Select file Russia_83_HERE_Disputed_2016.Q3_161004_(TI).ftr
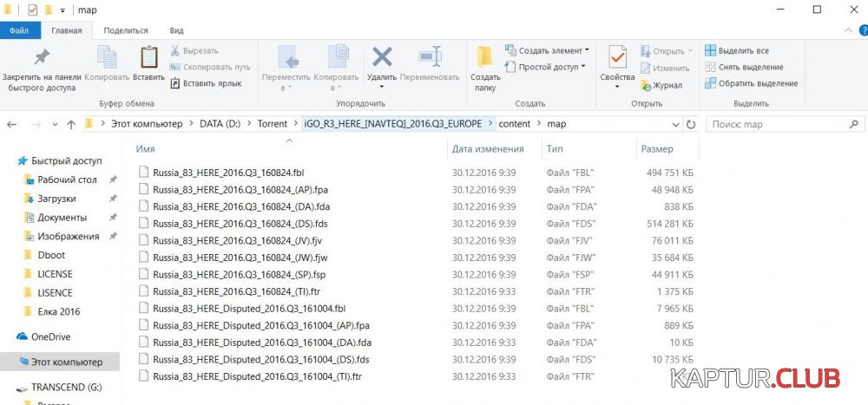 (x=258, y=376)
